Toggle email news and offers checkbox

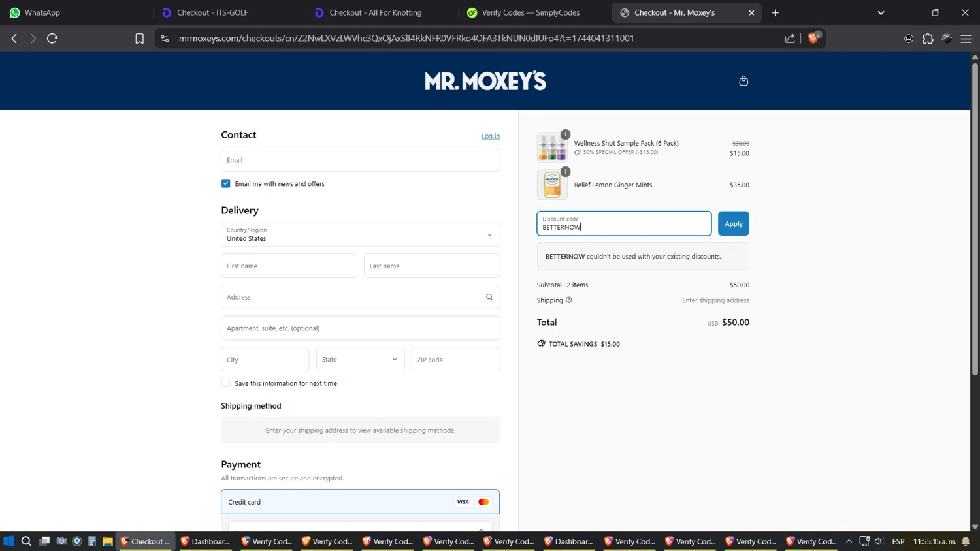click(x=226, y=183)
